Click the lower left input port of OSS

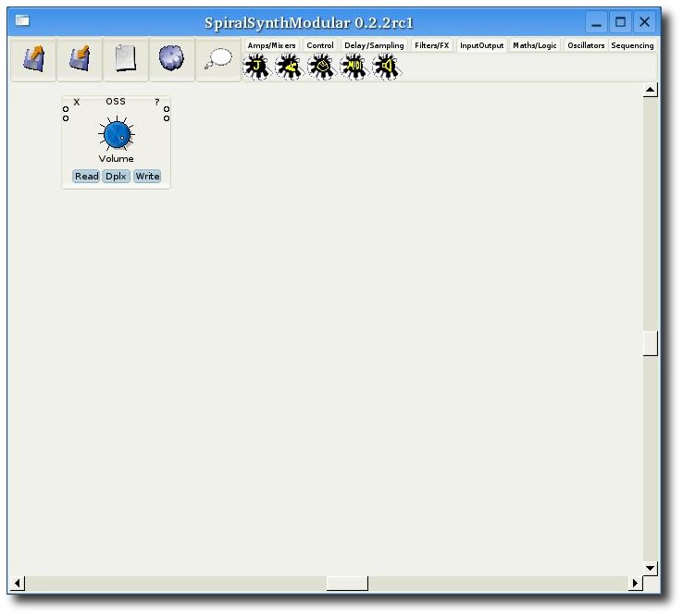66,118
